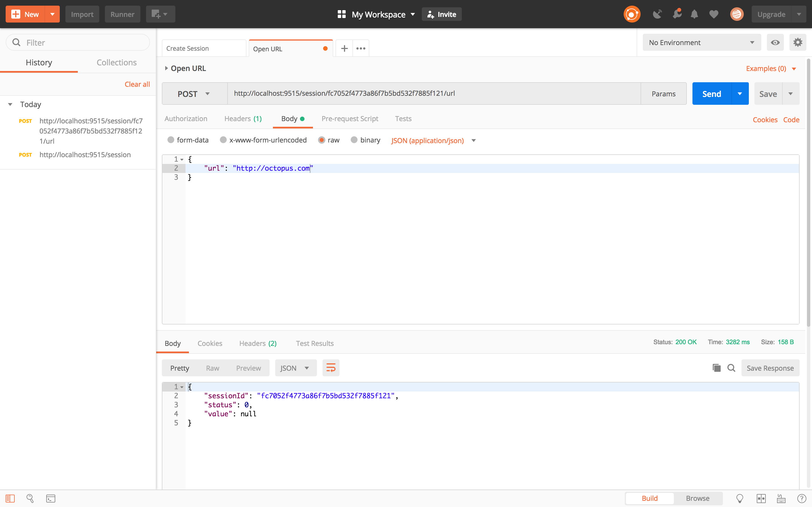The height and width of the screenshot is (507, 812).
Task: Open the POST method dropdown
Action: (x=194, y=94)
